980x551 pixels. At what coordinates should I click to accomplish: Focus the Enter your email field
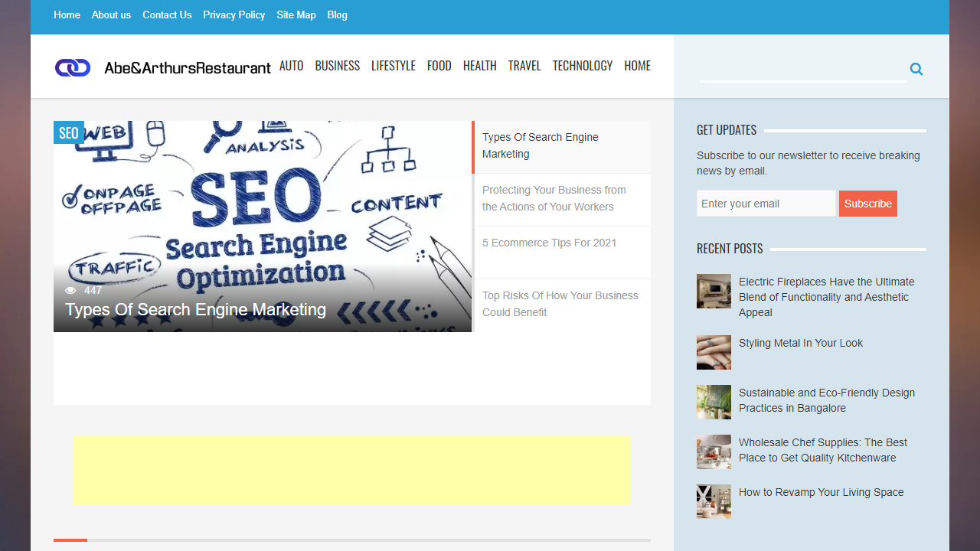point(766,204)
